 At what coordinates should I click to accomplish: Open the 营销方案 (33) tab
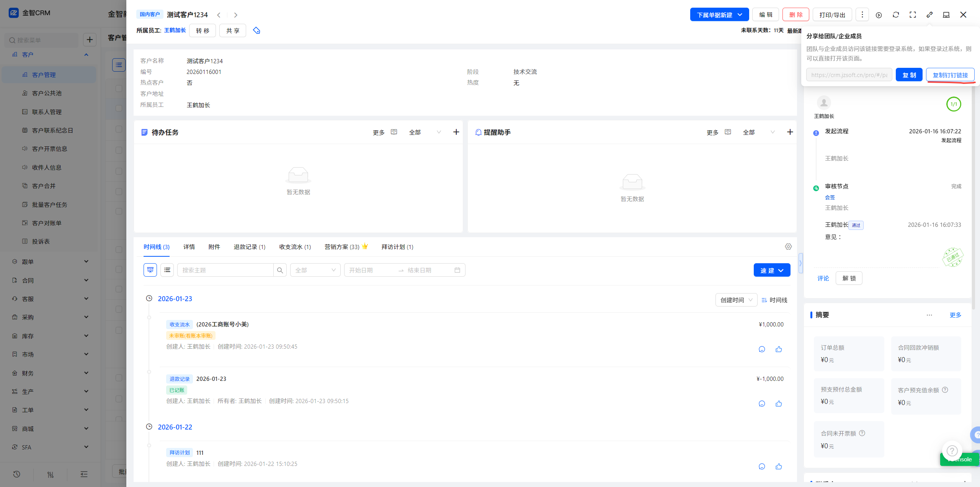pyautogui.click(x=342, y=247)
